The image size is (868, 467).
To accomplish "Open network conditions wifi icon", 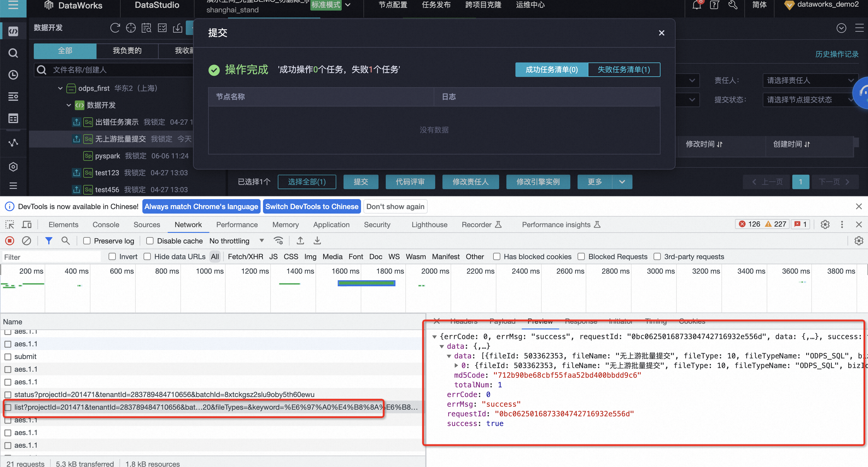I will coord(278,240).
